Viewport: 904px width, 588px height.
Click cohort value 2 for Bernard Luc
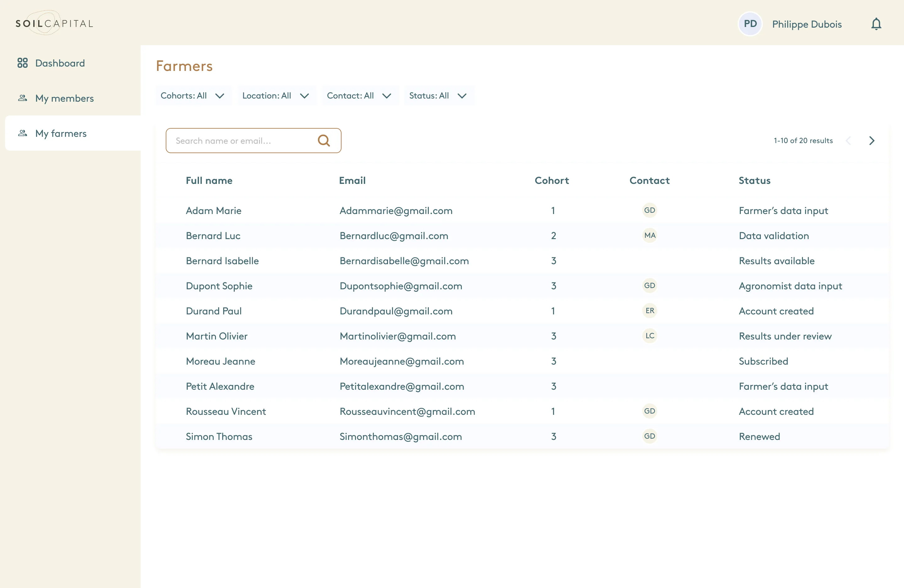tap(553, 236)
